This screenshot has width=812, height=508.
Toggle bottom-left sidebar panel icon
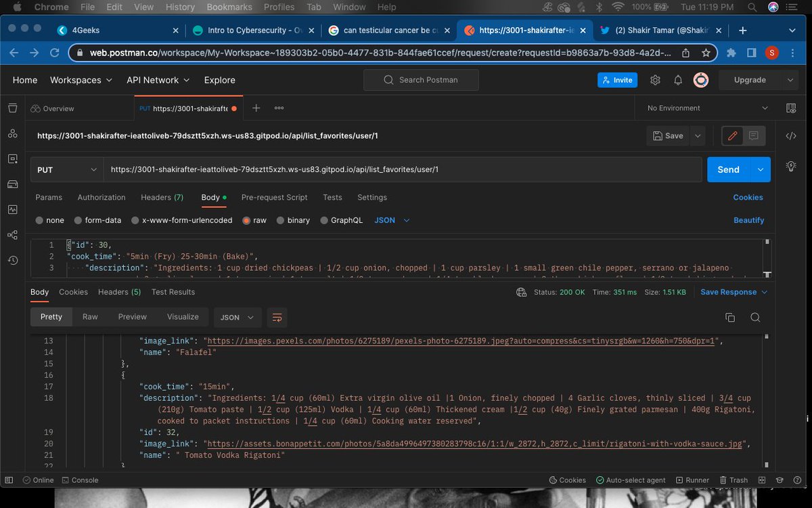[x=9, y=480]
